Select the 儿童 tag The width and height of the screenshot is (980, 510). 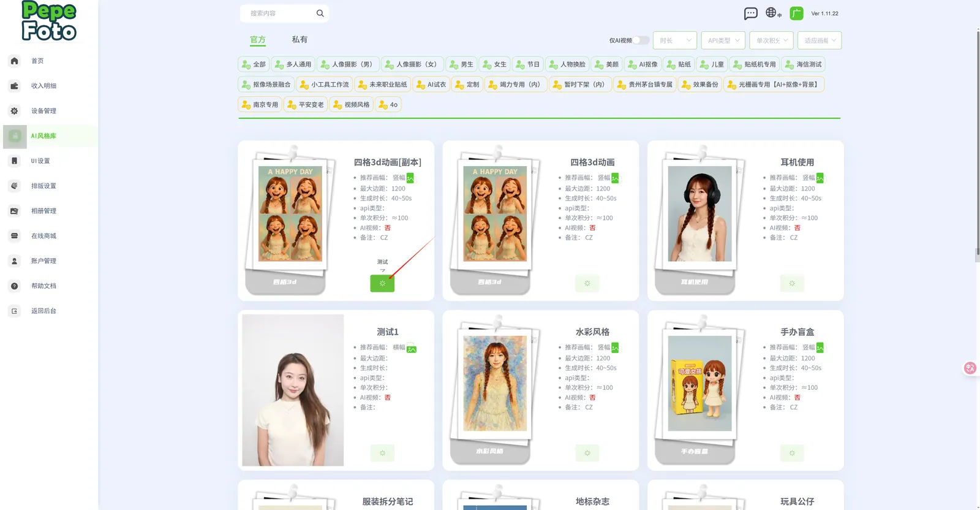[711, 64]
